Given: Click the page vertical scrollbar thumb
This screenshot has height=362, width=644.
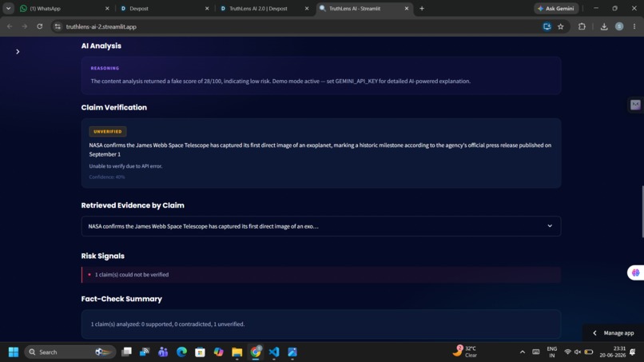Looking at the screenshot, I should [x=642, y=212].
